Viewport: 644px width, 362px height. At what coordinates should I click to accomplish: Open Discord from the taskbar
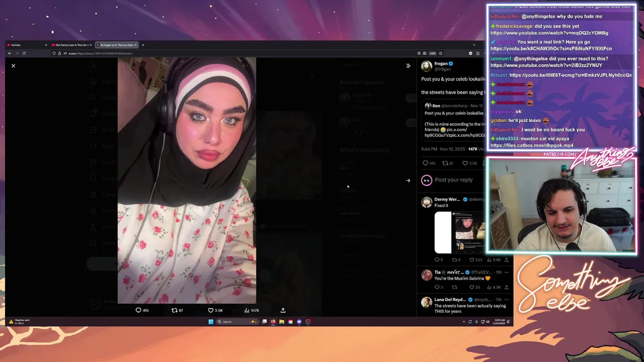tap(299, 322)
